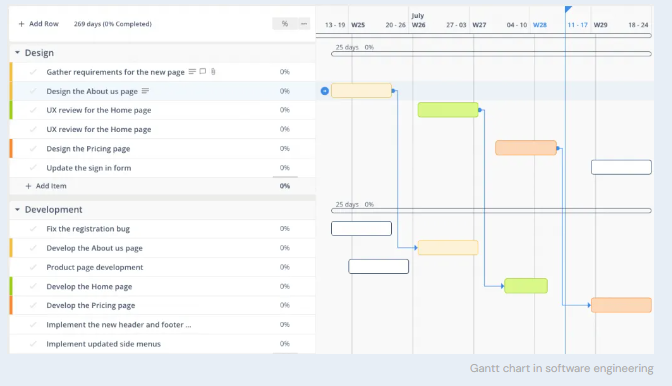This screenshot has width=672, height=386.
Task: Select green UX review Gantt bar
Action: tap(448, 110)
